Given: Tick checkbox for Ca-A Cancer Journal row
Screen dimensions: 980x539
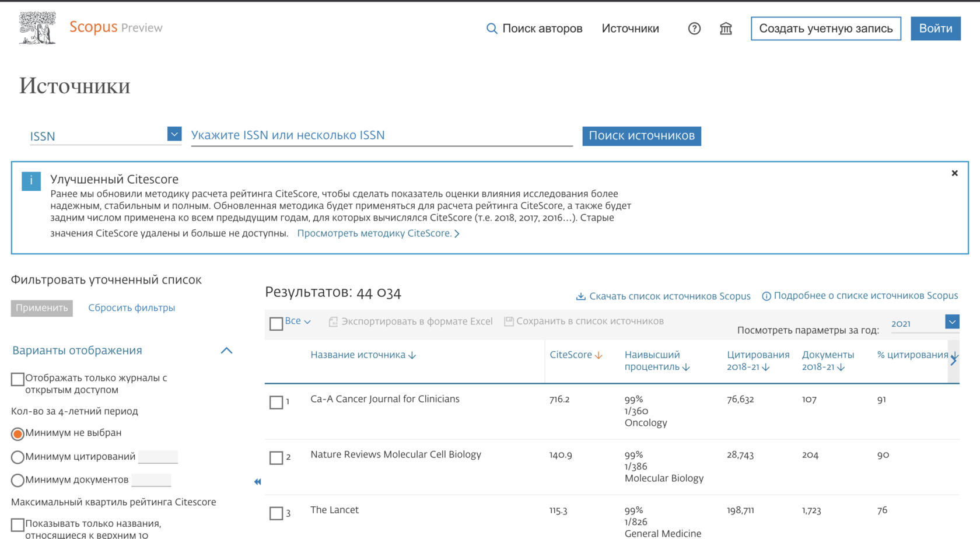Looking at the screenshot, I should click(276, 402).
